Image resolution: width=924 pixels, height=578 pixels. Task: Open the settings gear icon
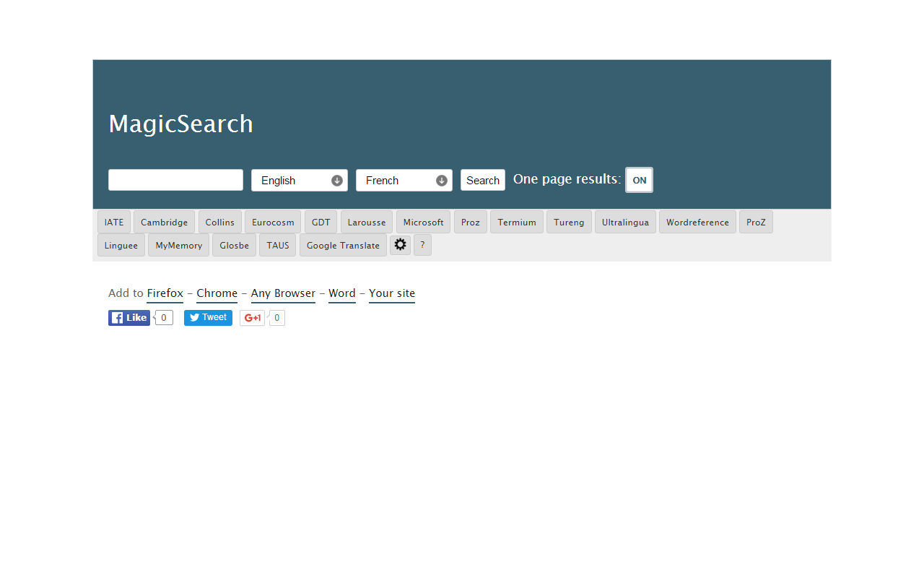click(x=400, y=244)
